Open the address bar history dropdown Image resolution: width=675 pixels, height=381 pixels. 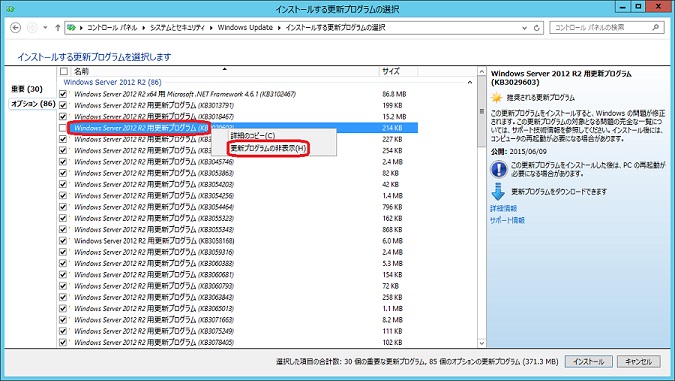coord(524,28)
